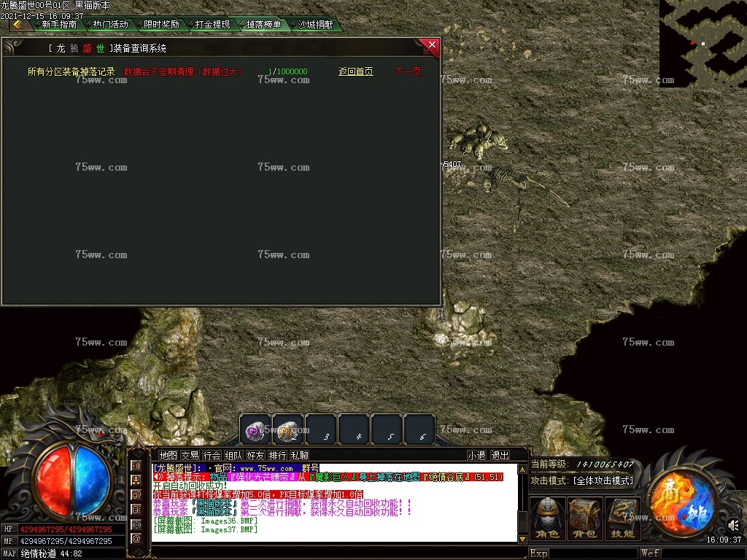Screen dimensions: 747x560
Task: Use the purple stone in quick slot 1
Action: coord(255,430)
